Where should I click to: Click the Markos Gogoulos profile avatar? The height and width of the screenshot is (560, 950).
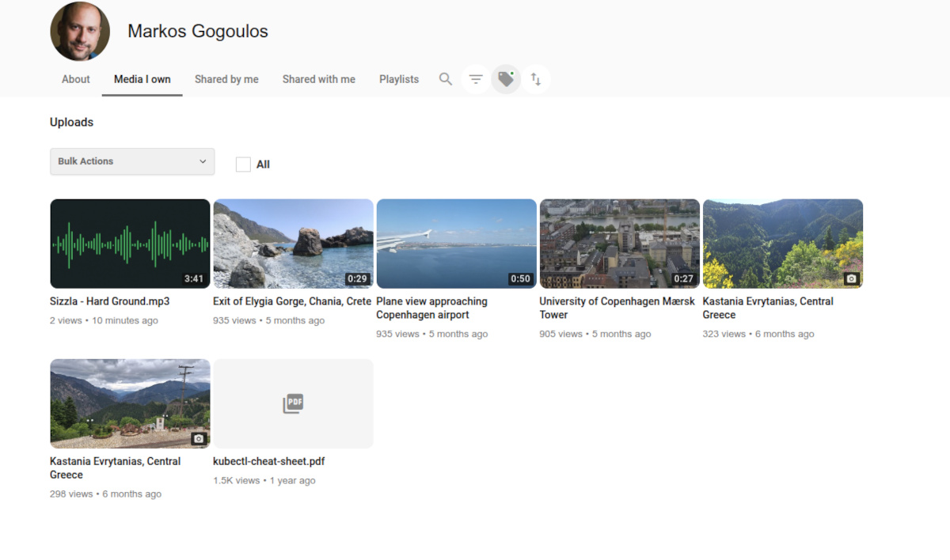click(x=80, y=32)
